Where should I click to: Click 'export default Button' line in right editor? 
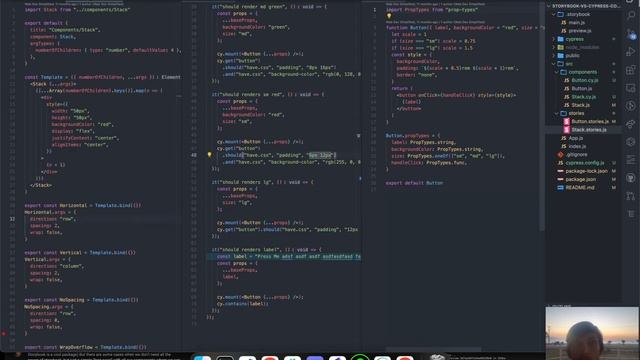(414, 183)
